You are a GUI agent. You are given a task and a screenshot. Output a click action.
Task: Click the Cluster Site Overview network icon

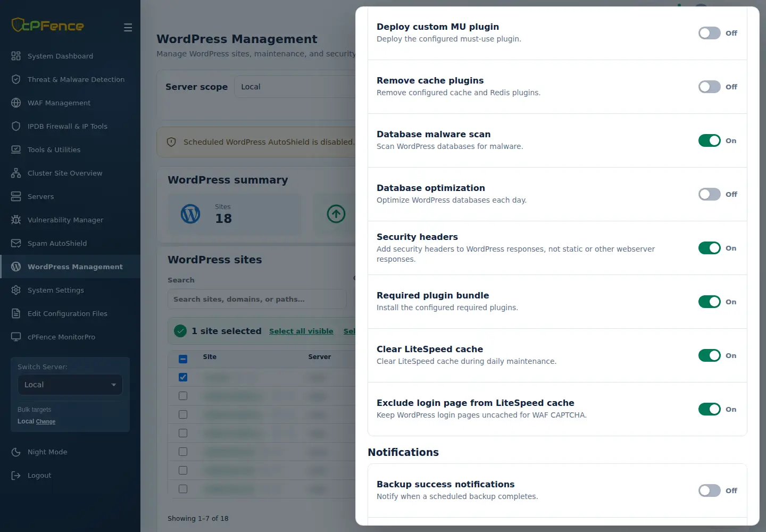click(x=16, y=173)
